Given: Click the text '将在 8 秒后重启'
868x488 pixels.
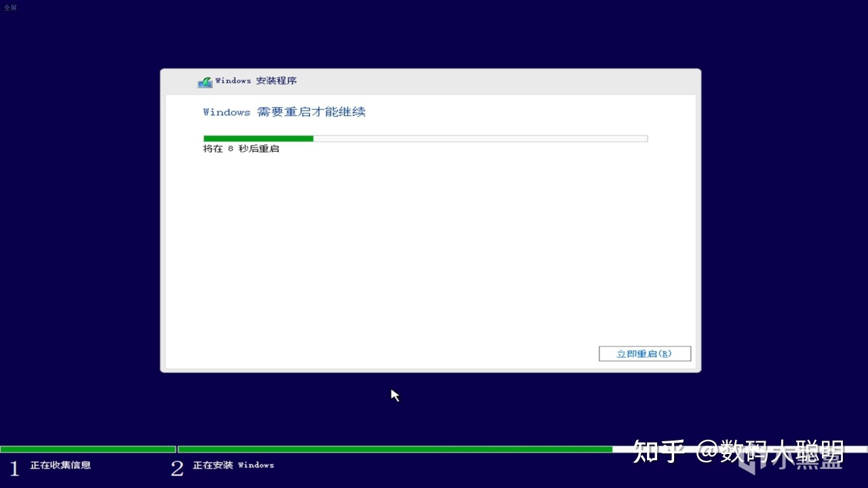Looking at the screenshot, I should click(x=241, y=148).
